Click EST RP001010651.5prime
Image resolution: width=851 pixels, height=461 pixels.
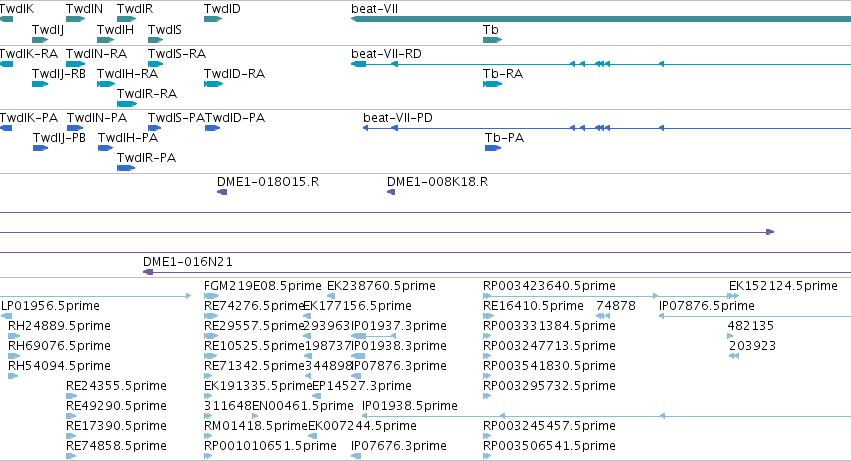(270, 446)
